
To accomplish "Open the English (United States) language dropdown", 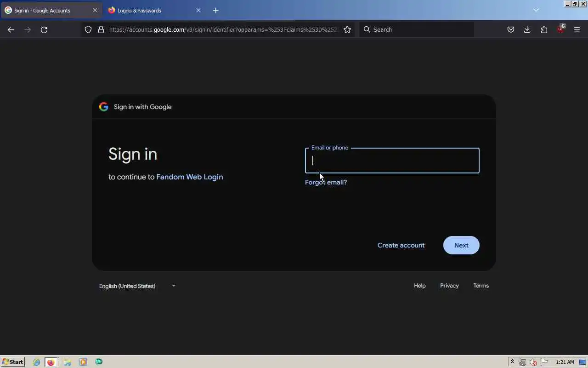I will pyautogui.click(x=137, y=286).
